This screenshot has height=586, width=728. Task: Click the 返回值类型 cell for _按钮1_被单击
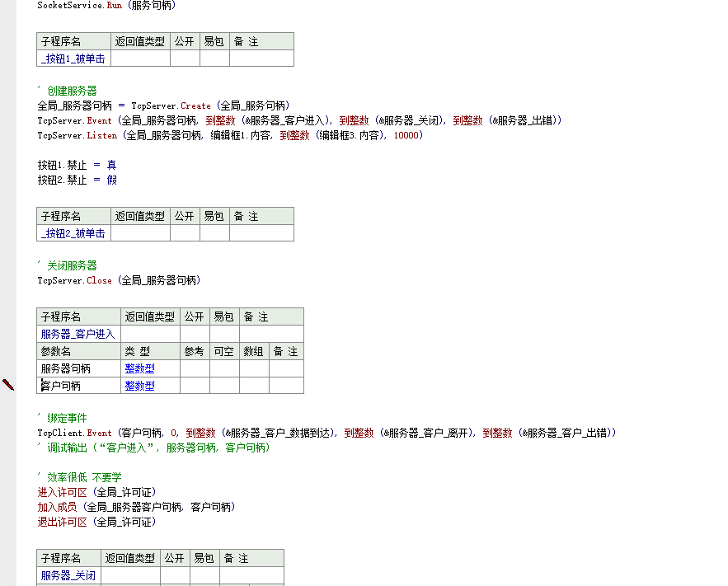pos(140,59)
